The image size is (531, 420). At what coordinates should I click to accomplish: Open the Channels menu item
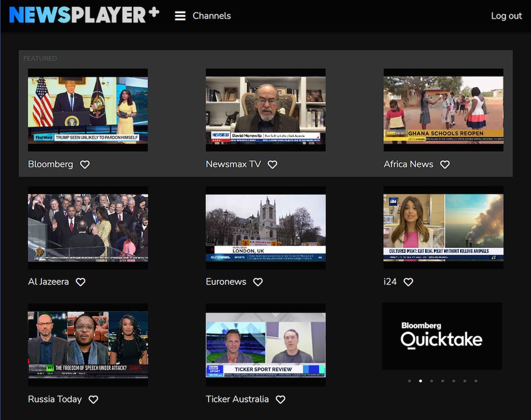[x=212, y=15]
